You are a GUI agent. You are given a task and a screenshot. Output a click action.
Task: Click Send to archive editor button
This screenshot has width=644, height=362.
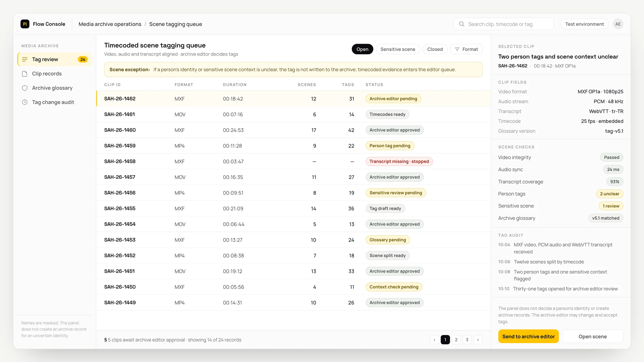[528, 336]
